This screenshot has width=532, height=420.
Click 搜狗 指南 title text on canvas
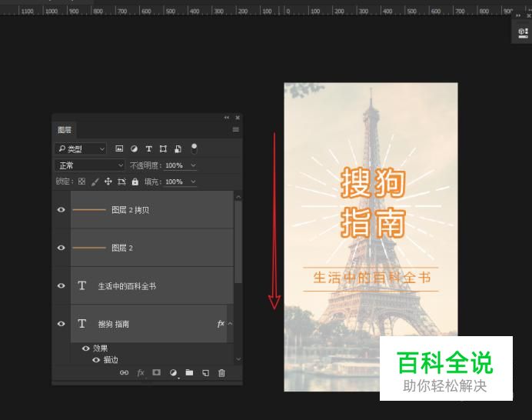tap(373, 203)
